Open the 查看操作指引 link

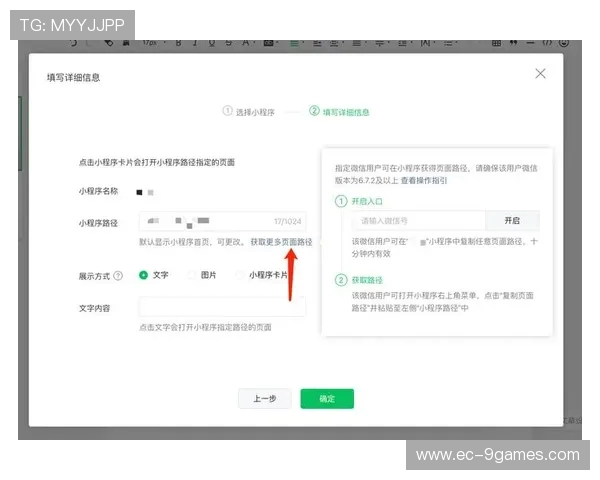(424, 180)
